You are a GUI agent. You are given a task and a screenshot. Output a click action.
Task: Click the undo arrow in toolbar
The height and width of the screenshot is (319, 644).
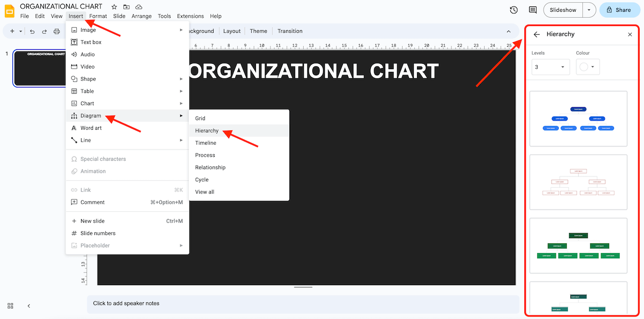click(32, 31)
